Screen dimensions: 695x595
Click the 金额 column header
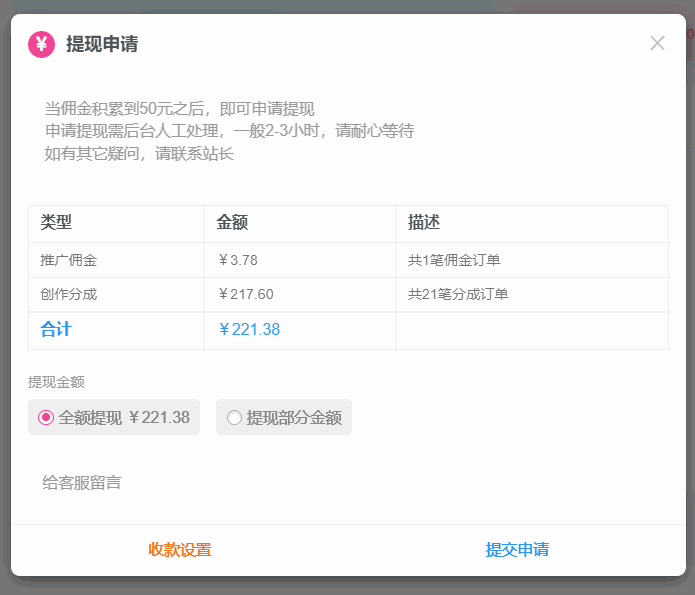tap(232, 222)
